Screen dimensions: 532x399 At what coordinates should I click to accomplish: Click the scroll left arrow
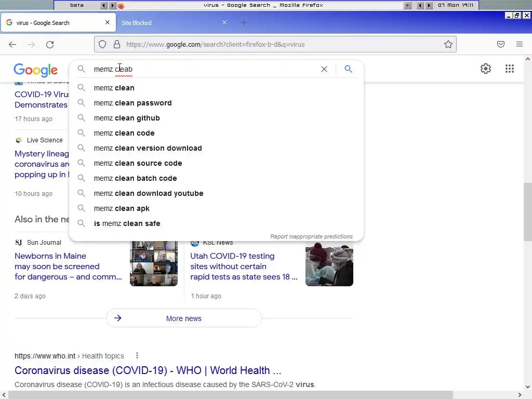(x=4, y=395)
